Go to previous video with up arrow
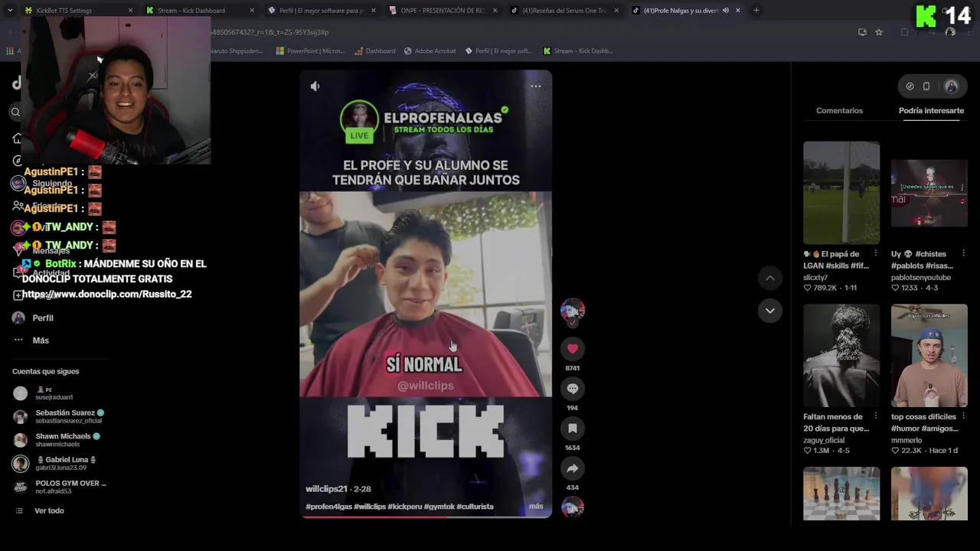This screenshot has height=551, width=980. (769, 278)
